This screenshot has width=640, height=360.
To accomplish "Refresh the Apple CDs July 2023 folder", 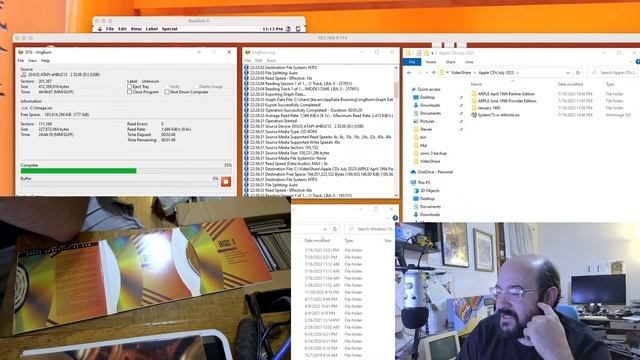I will point(578,73).
